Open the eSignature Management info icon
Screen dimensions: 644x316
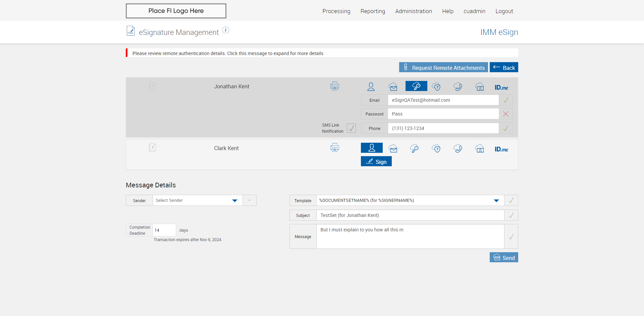(x=226, y=30)
